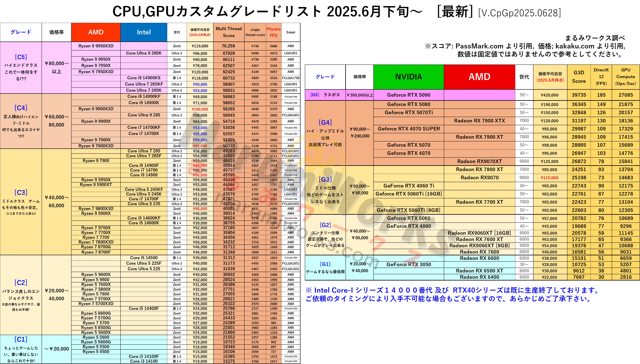640x364 pixels.
Task: Click the GPU Compute column header
Action: (626, 77)
